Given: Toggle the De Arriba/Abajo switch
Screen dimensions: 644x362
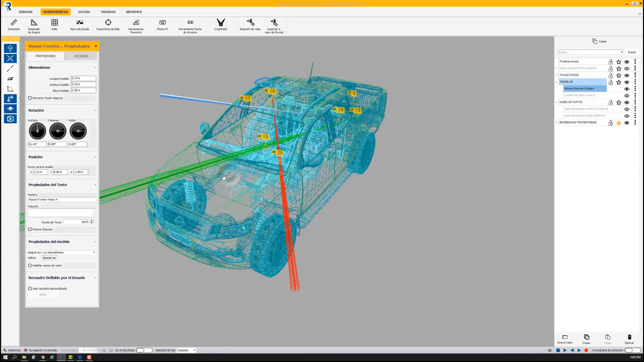Looking at the screenshot, I should [x=144, y=350].
